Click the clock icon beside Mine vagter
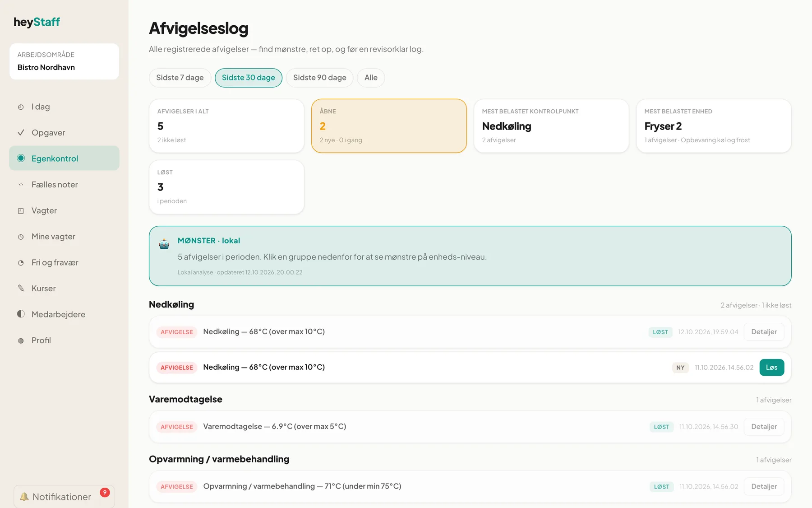Image resolution: width=812 pixels, height=508 pixels. (21, 237)
